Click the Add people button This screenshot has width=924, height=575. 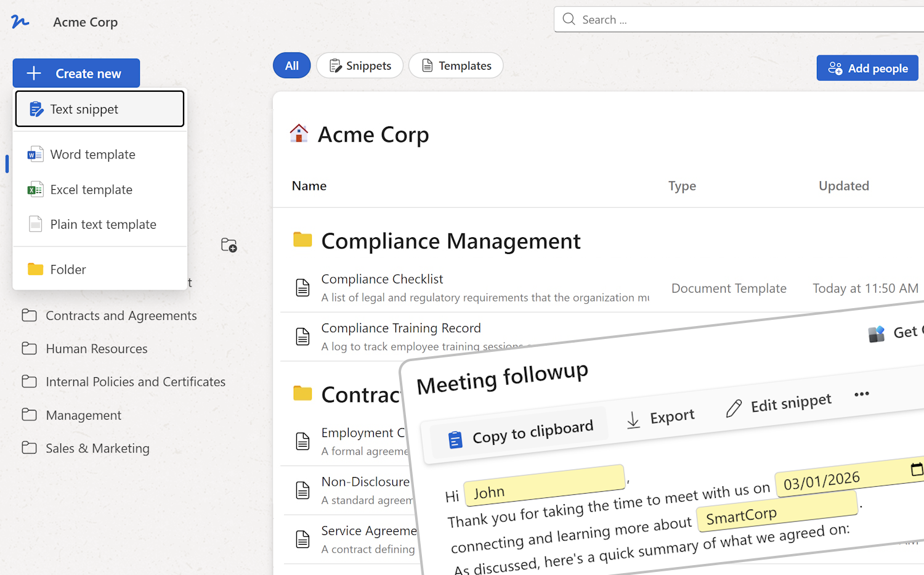[867, 68]
